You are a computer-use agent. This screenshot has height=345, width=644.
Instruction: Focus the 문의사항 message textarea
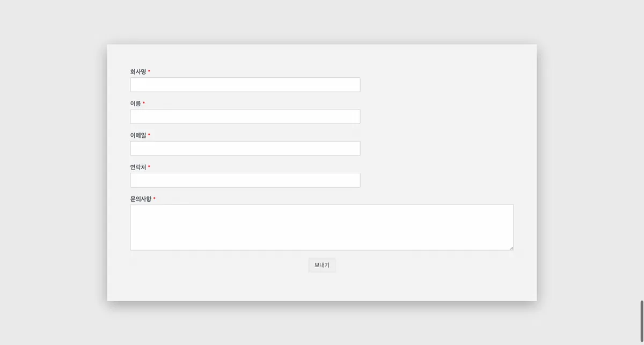point(321,227)
